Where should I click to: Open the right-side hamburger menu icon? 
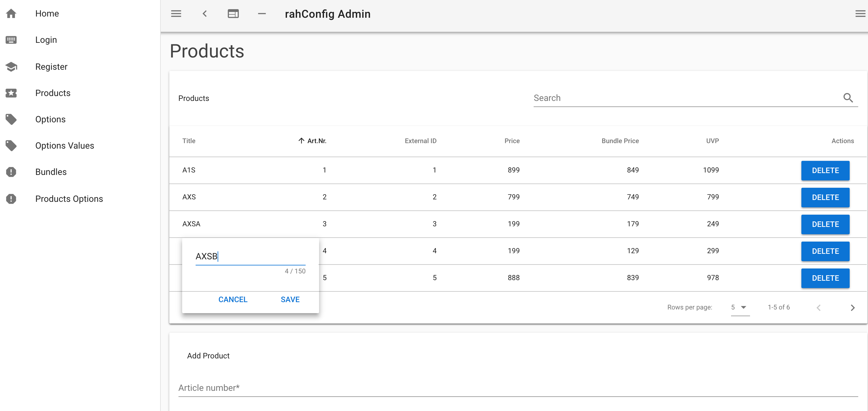pyautogui.click(x=860, y=14)
